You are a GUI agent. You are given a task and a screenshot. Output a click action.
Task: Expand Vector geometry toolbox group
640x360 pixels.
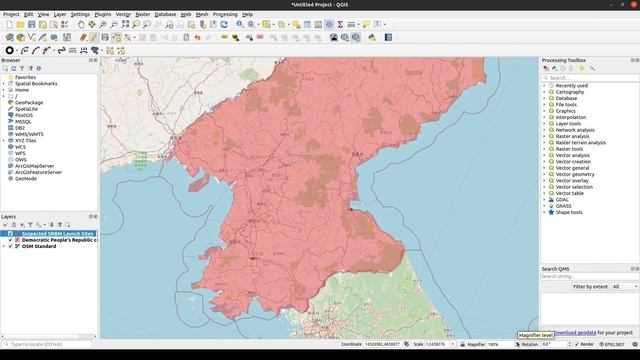click(x=544, y=174)
